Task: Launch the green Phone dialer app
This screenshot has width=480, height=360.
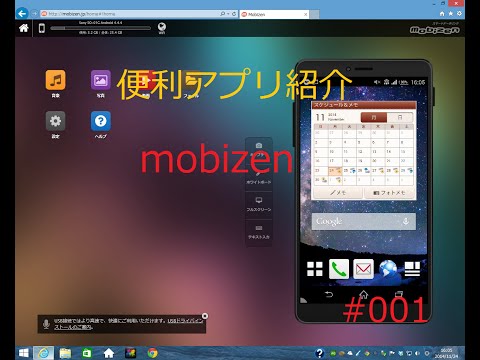Action: click(339, 269)
